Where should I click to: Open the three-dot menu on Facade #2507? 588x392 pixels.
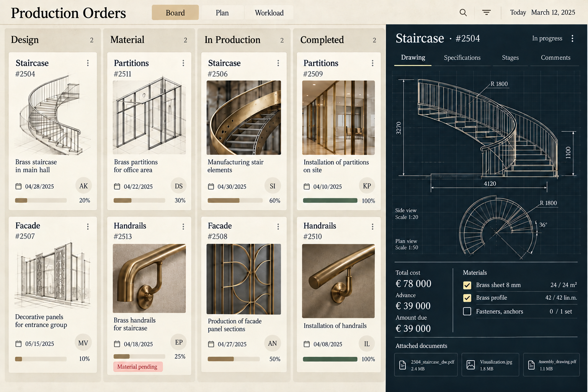88,227
